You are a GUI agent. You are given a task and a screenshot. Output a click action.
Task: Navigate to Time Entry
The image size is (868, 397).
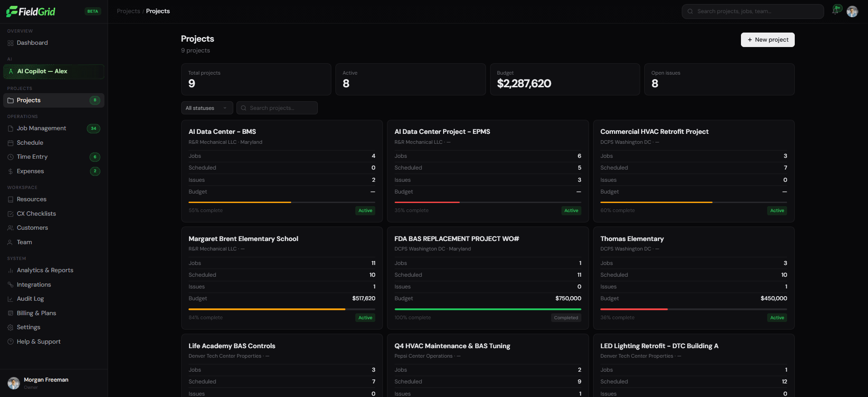tap(54, 157)
